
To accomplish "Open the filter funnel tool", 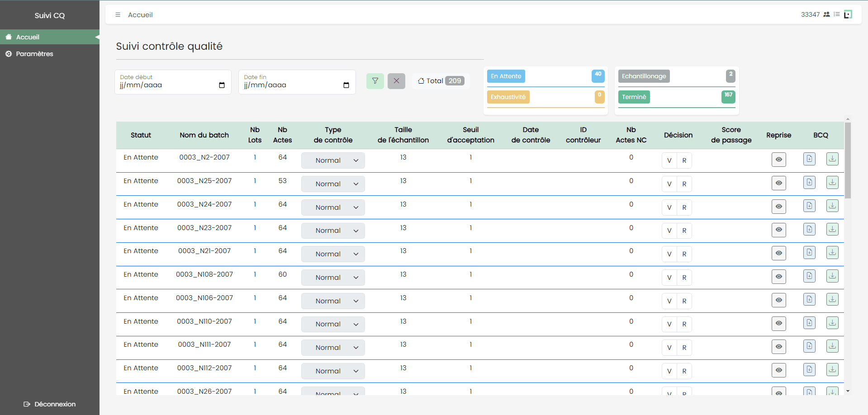I will [x=375, y=81].
